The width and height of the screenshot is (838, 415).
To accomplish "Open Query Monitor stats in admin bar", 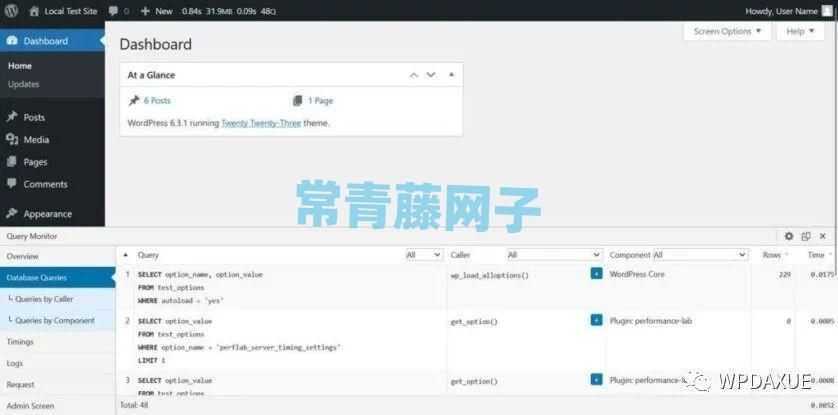I will [x=229, y=11].
